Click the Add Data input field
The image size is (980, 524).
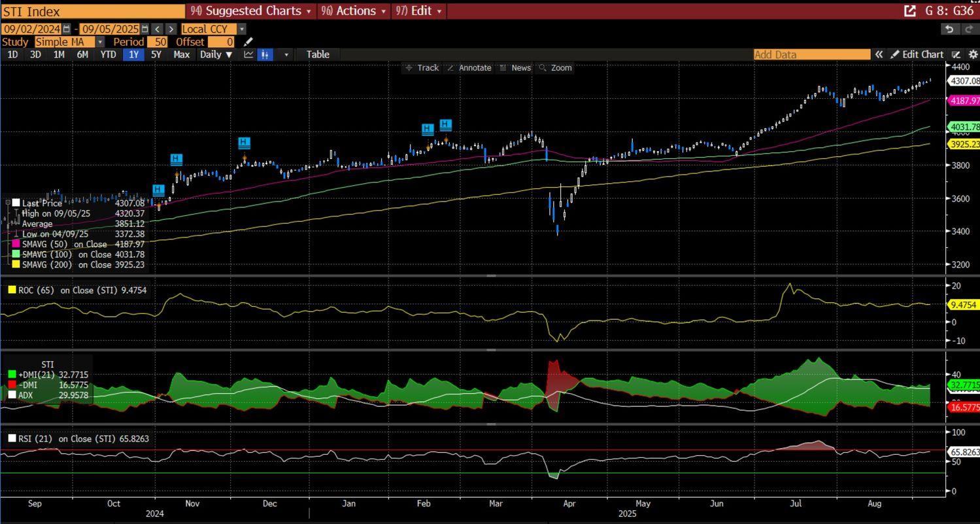[x=811, y=54]
